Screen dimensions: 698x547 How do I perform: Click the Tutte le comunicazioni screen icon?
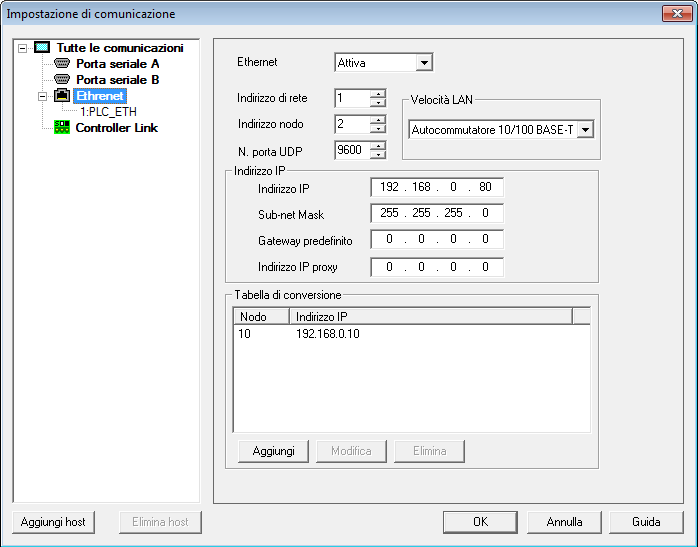click(42, 47)
